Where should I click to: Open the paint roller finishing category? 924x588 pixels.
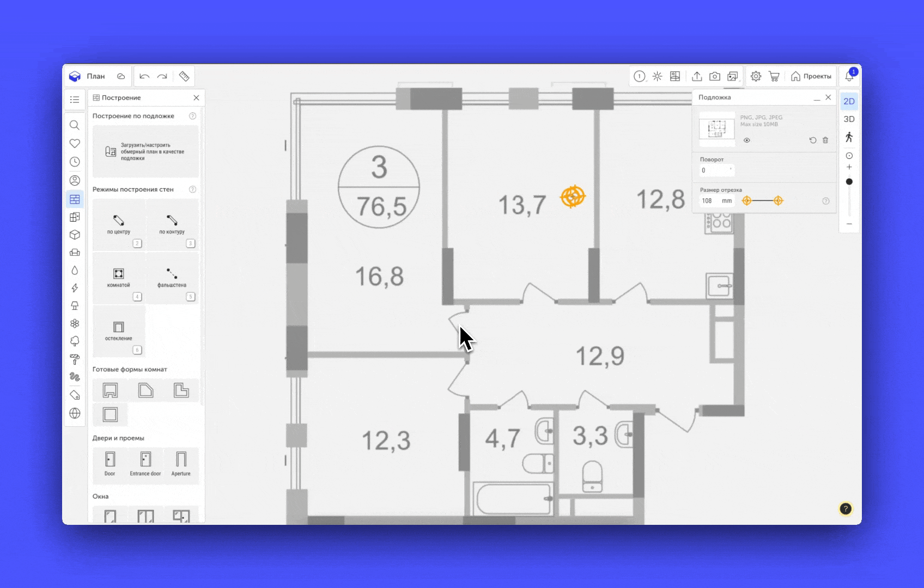(75, 359)
